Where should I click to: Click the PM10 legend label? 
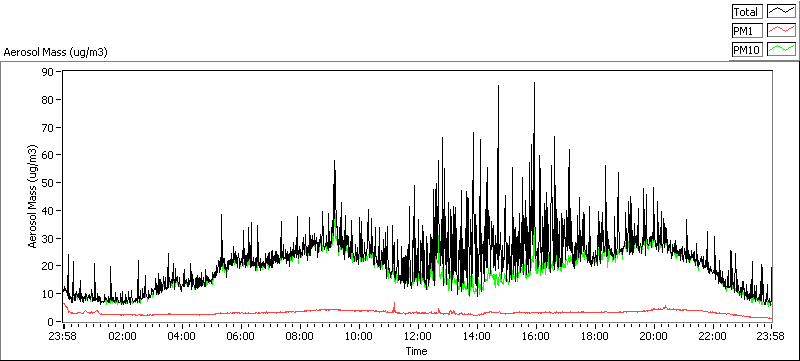pos(747,49)
